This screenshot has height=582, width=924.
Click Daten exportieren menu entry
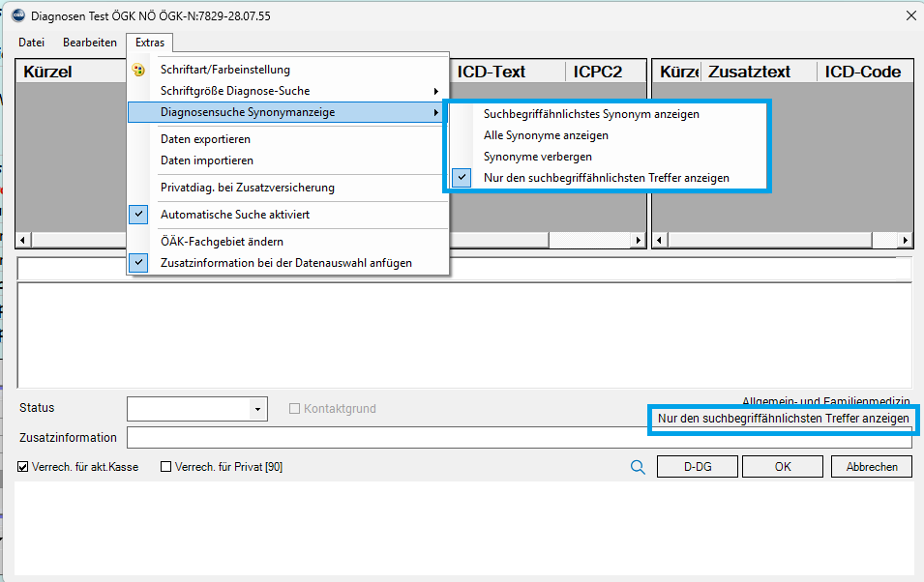click(x=207, y=139)
